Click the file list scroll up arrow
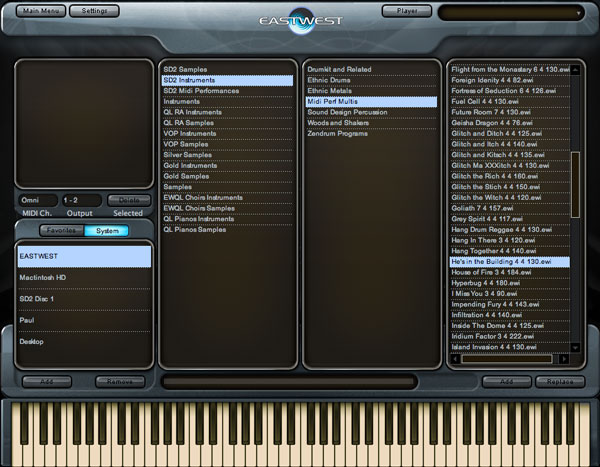This screenshot has height=467, width=600. pyautogui.click(x=575, y=70)
